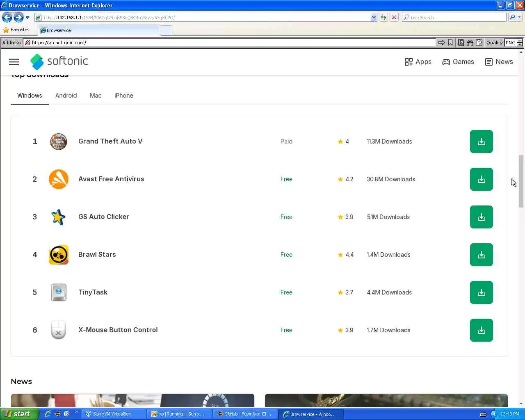The image size is (525, 420).
Task: Switch to the Mac tab
Action: click(x=96, y=96)
